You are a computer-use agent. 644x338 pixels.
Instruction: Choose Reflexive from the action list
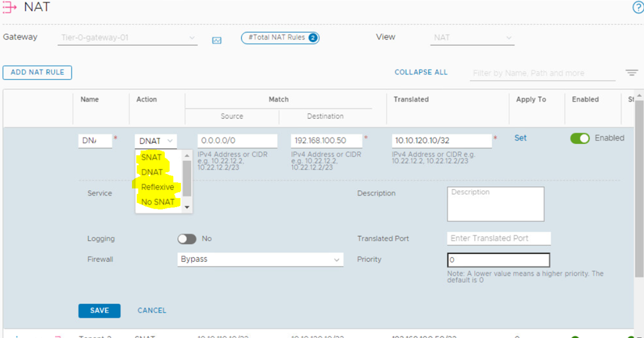(x=158, y=187)
